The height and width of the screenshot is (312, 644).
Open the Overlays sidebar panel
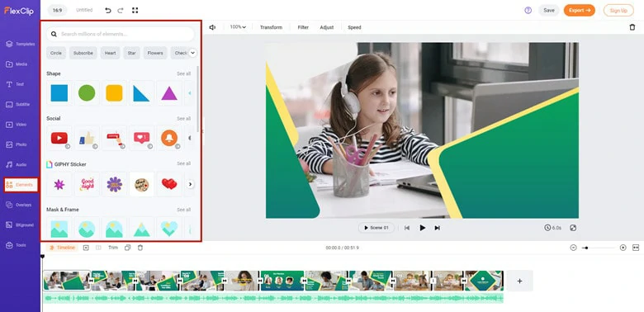[20, 205]
